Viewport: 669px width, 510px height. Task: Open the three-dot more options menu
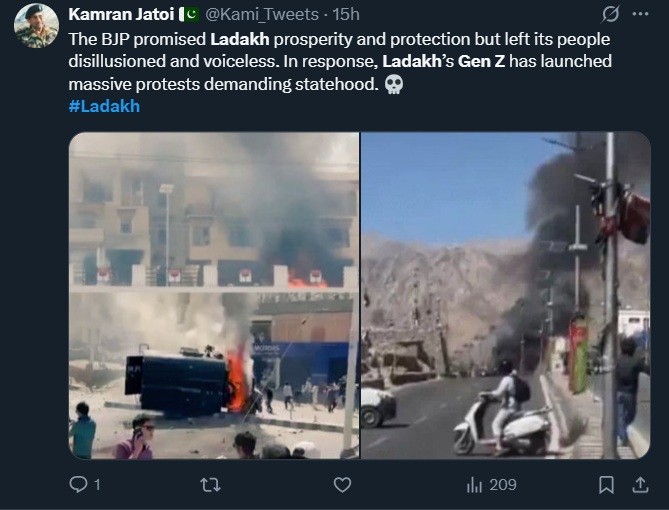click(640, 14)
